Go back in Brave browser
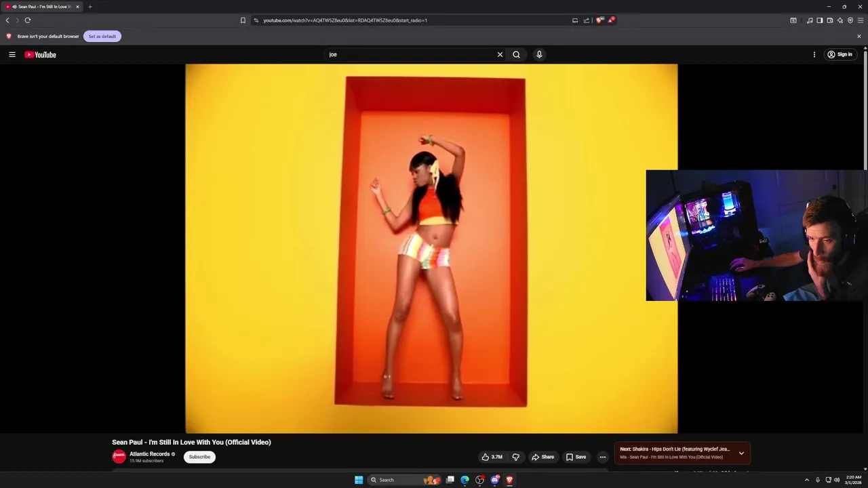The image size is (868, 488). [x=7, y=20]
